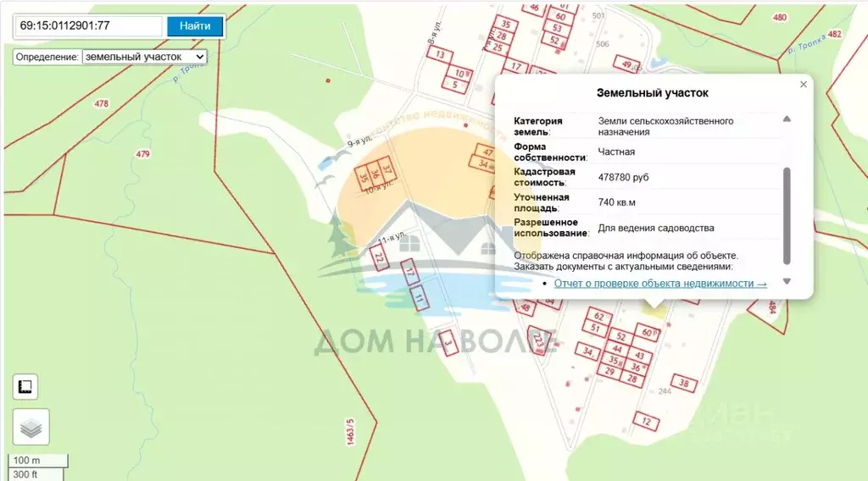The width and height of the screenshot is (868, 481).
Task: Focus the cadastral number search field
Action: click(88, 26)
